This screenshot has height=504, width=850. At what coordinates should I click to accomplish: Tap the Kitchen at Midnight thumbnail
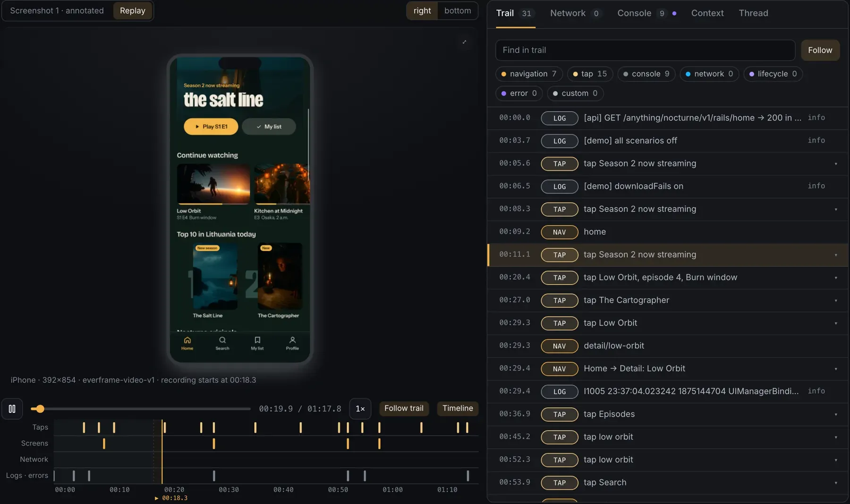(282, 184)
